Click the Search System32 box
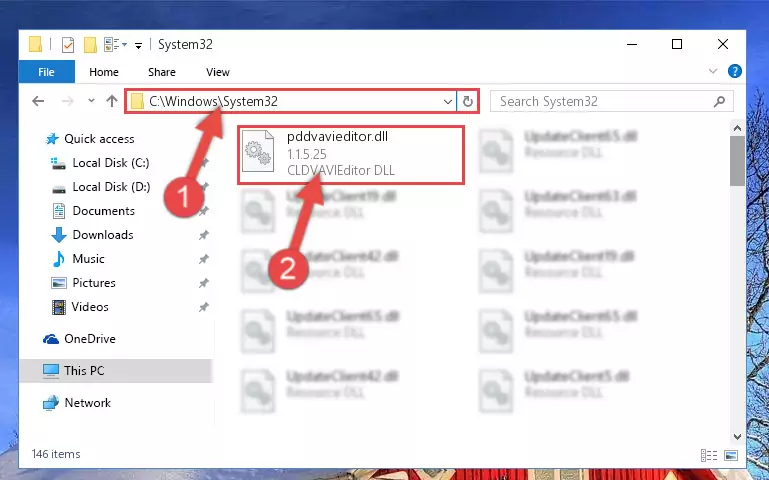The image size is (769, 480). tap(612, 101)
